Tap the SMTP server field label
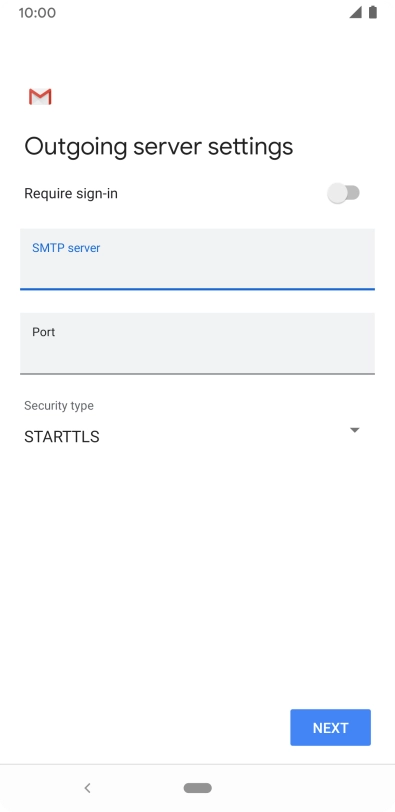Viewport: 395px width, 812px height. tap(66, 248)
